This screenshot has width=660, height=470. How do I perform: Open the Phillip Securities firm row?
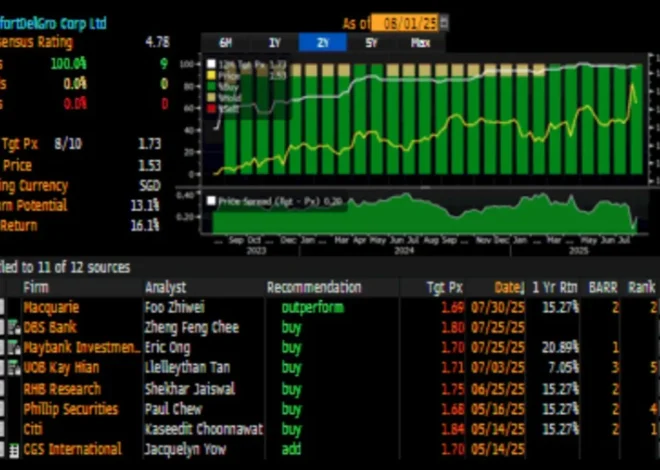(71, 409)
